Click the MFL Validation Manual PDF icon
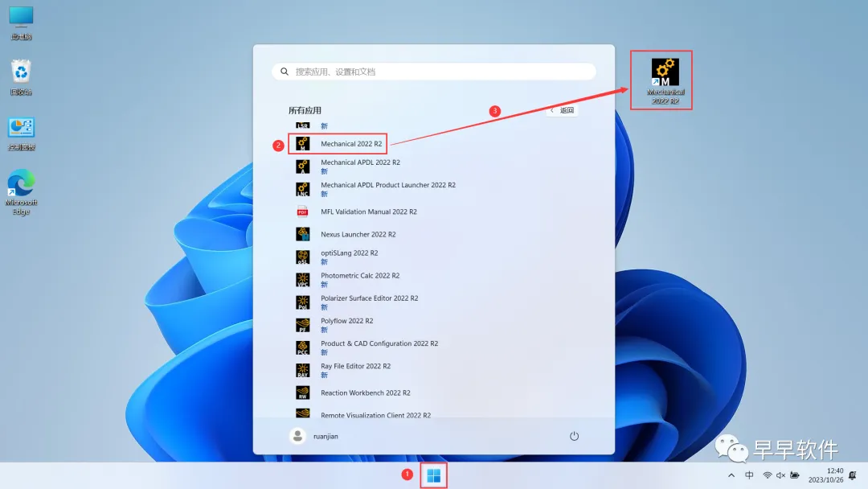The height and width of the screenshot is (489, 868). [303, 212]
